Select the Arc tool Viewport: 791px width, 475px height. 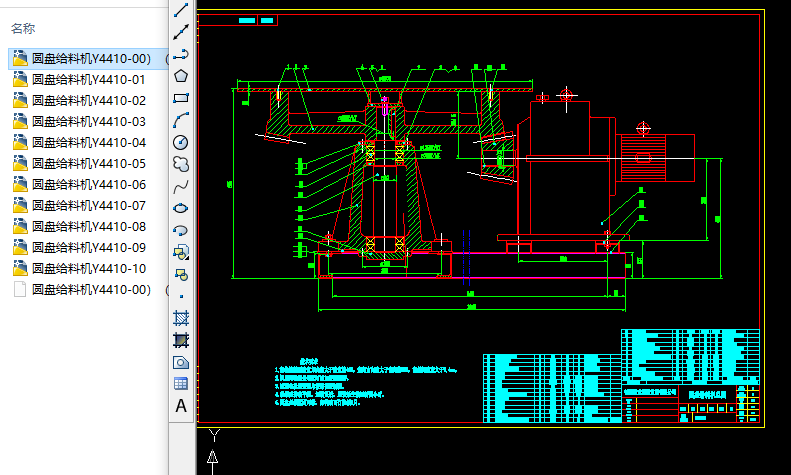[181, 120]
